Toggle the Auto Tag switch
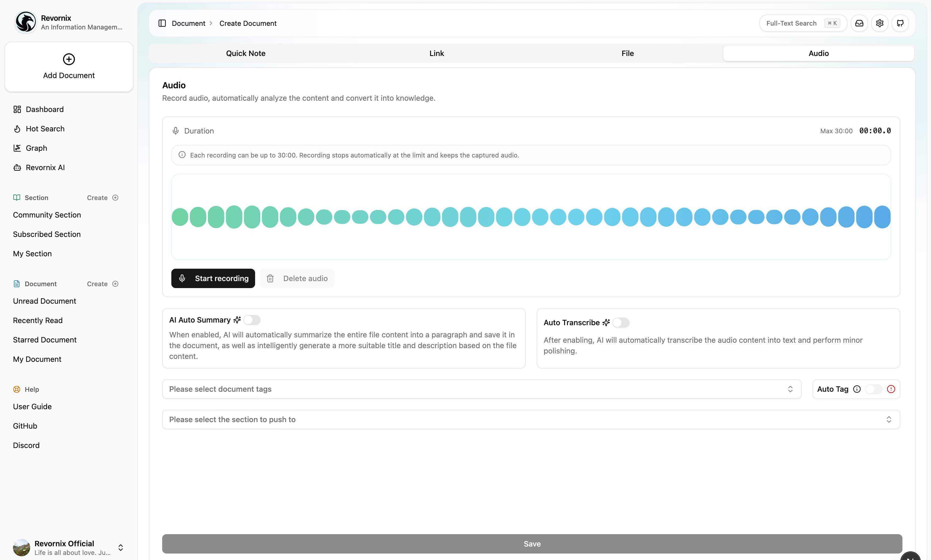 874,389
